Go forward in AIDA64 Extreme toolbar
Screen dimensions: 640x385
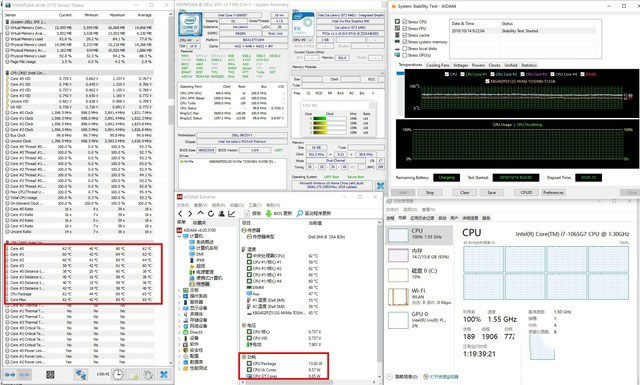190,214
